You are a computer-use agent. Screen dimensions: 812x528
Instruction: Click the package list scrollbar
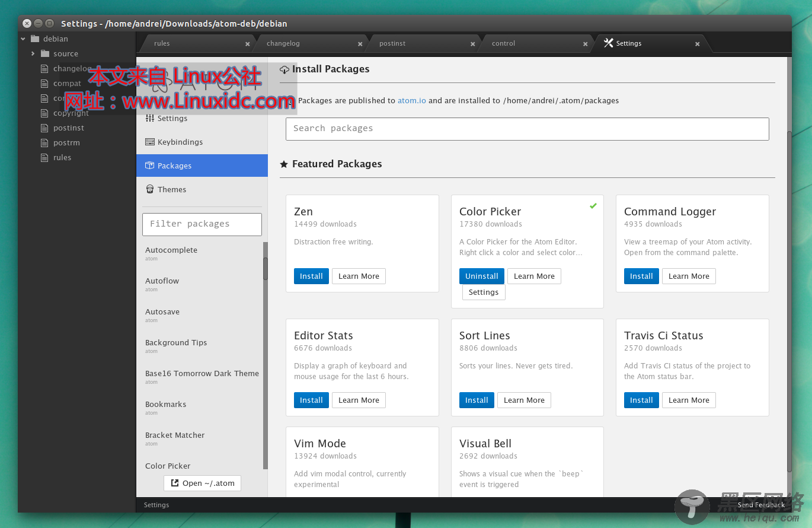(x=266, y=269)
